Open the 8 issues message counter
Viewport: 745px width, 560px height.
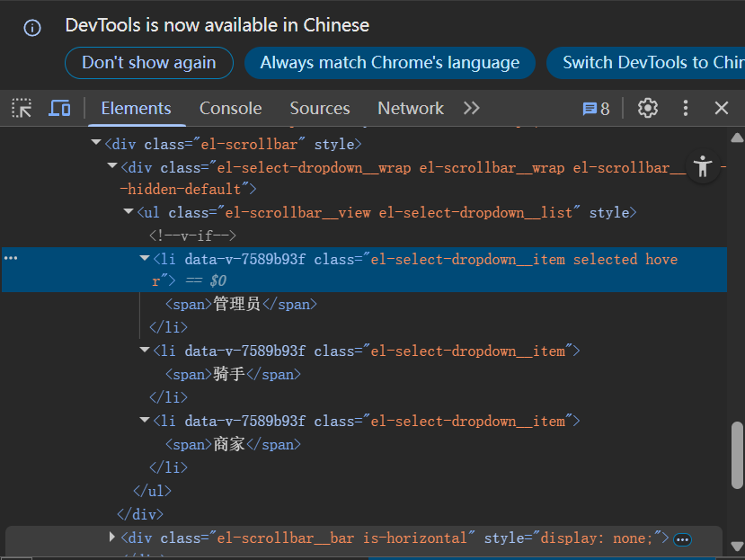pyautogui.click(x=597, y=109)
